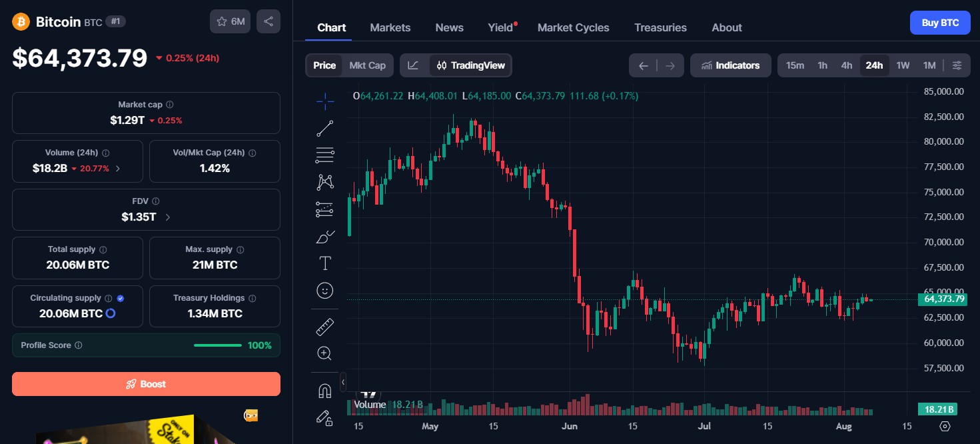
Task: Open chart axis settings target icon
Action: coord(945,426)
